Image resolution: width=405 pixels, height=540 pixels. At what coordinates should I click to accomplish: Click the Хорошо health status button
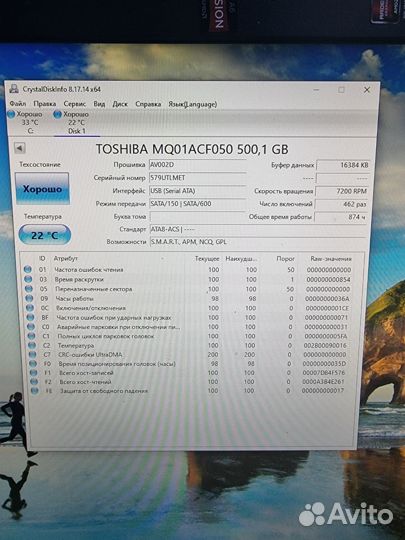click(x=42, y=188)
